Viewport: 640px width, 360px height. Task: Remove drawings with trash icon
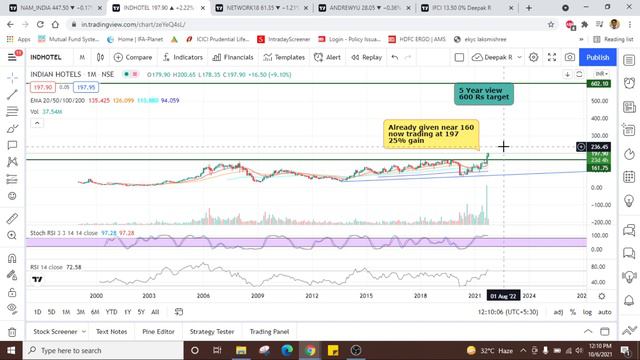pyautogui.click(x=12, y=332)
